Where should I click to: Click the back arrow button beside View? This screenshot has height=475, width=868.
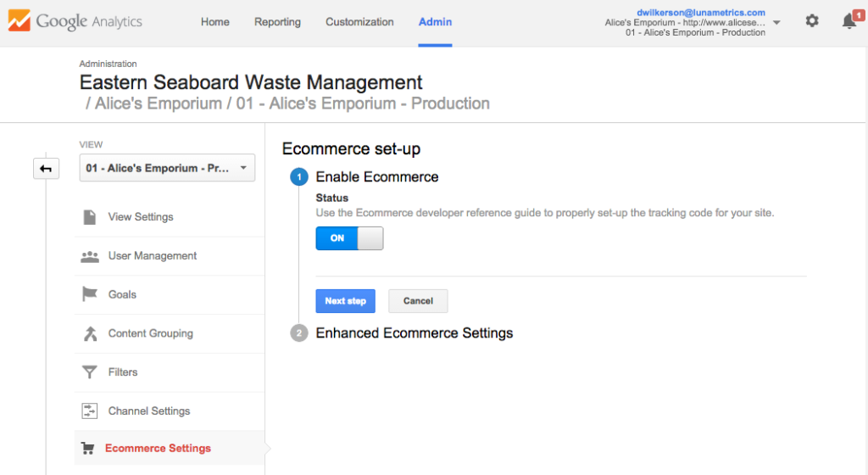[x=46, y=168]
